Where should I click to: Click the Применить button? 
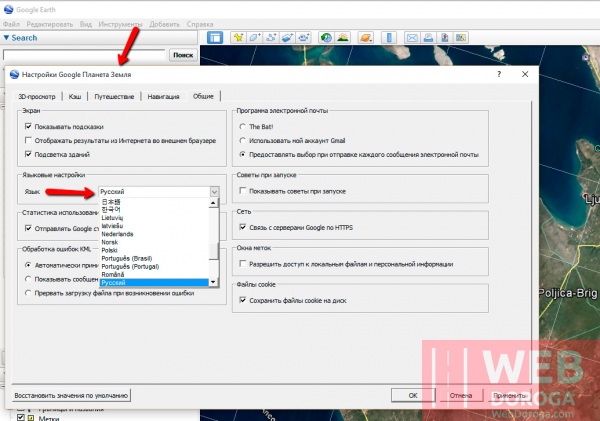[x=509, y=395]
